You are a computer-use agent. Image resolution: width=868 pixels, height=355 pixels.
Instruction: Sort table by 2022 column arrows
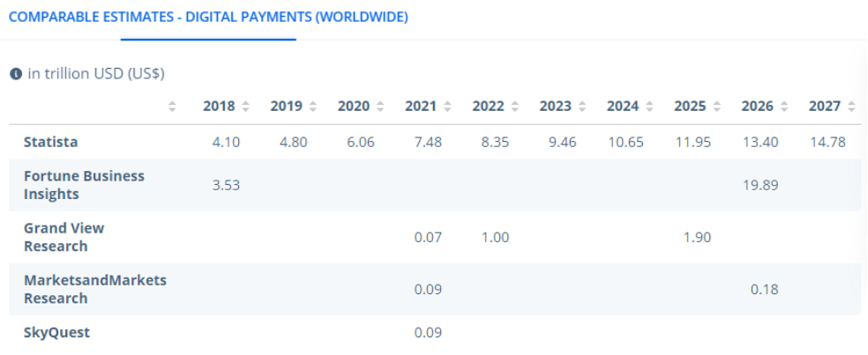[x=515, y=107]
